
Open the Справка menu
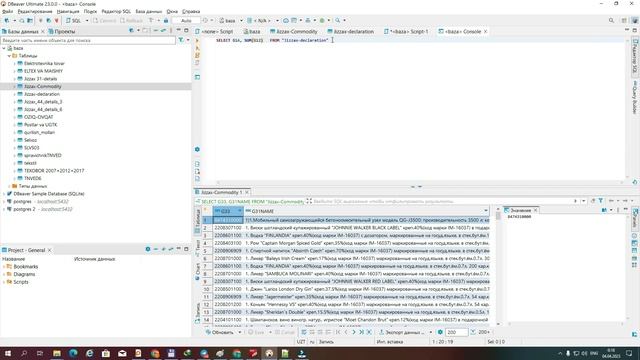click(x=191, y=11)
